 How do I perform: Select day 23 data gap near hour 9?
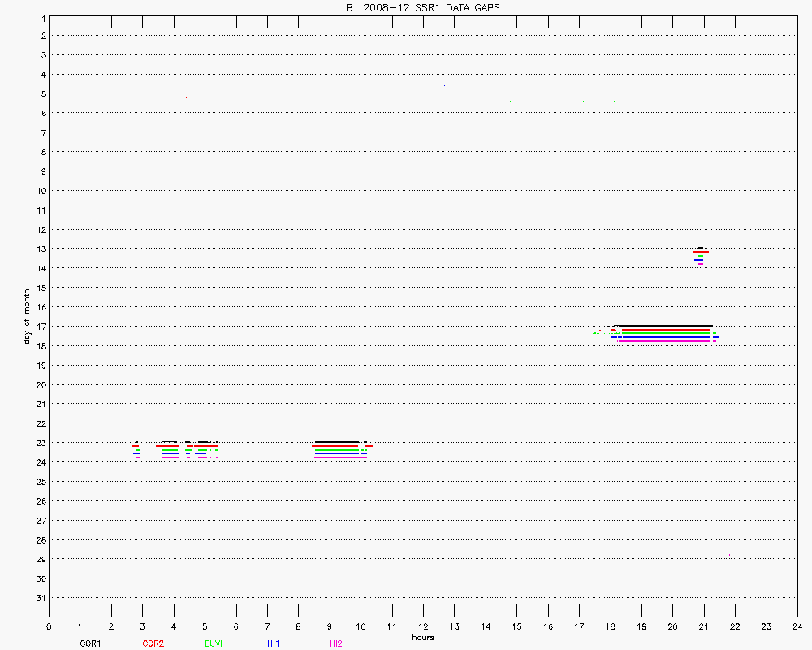coord(341,449)
